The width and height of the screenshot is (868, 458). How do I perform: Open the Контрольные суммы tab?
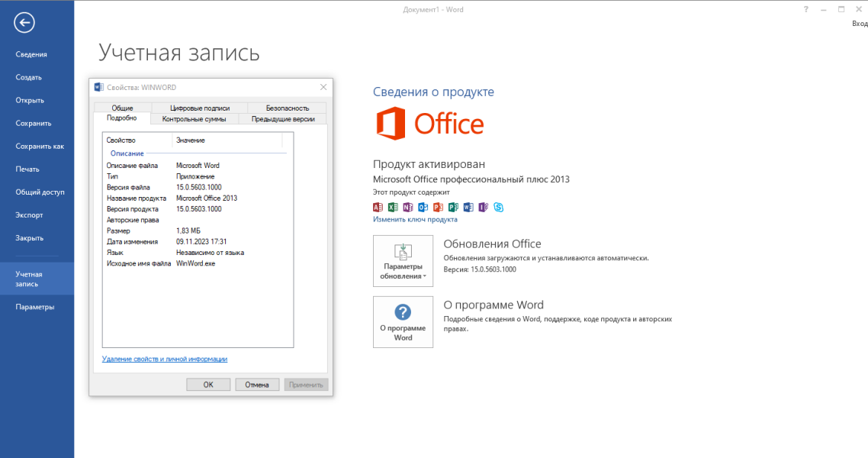pyautogui.click(x=194, y=119)
